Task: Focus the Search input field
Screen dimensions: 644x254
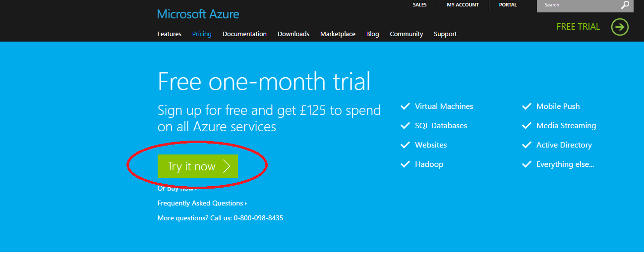Action: pos(578,5)
